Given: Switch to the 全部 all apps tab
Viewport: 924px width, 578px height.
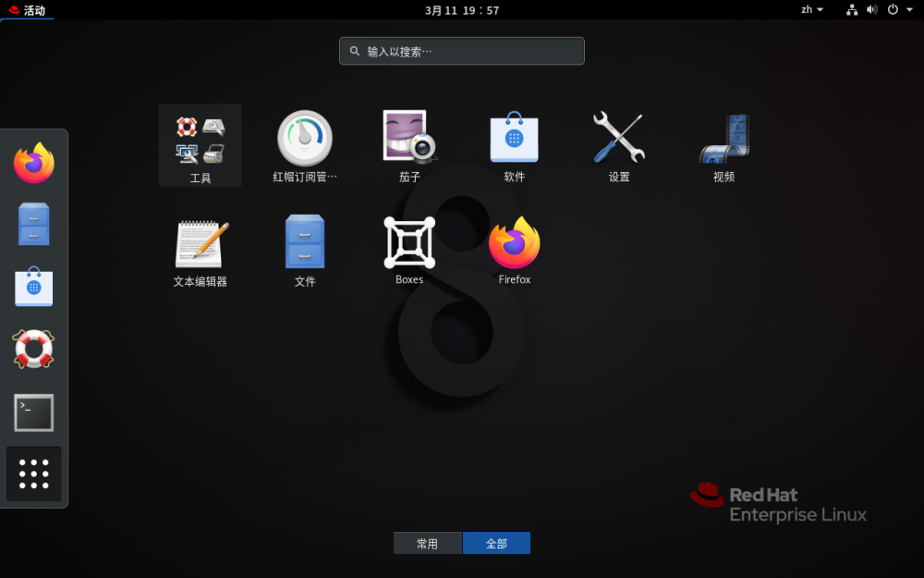Looking at the screenshot, I should pyautogui.click(x=496, y=543).
